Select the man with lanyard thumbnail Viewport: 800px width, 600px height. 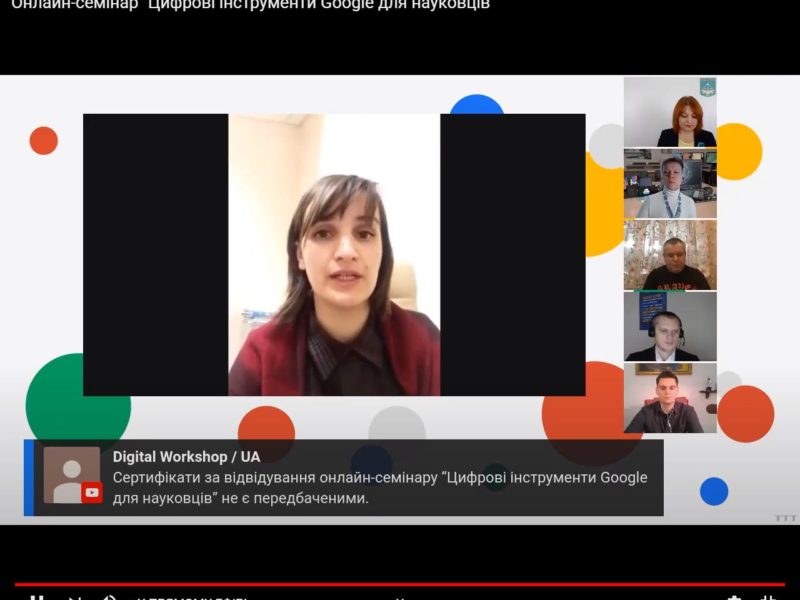point(670,184)
